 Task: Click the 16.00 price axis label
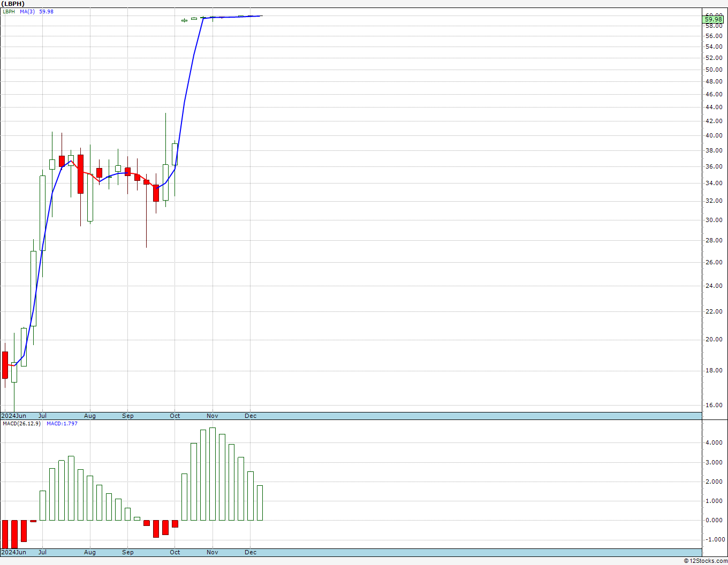714,405
